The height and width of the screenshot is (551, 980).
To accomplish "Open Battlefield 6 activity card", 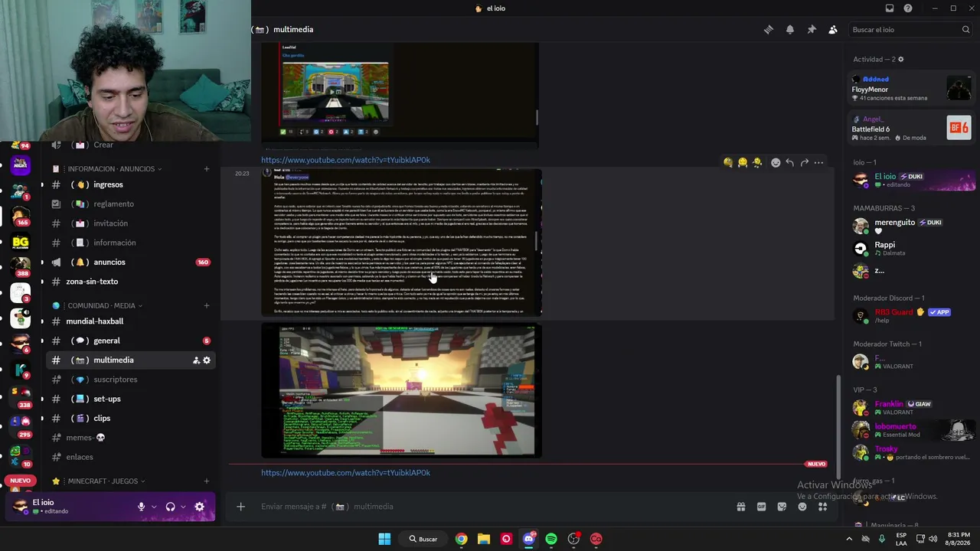I will pyautogui.click(x=913, y=128).
